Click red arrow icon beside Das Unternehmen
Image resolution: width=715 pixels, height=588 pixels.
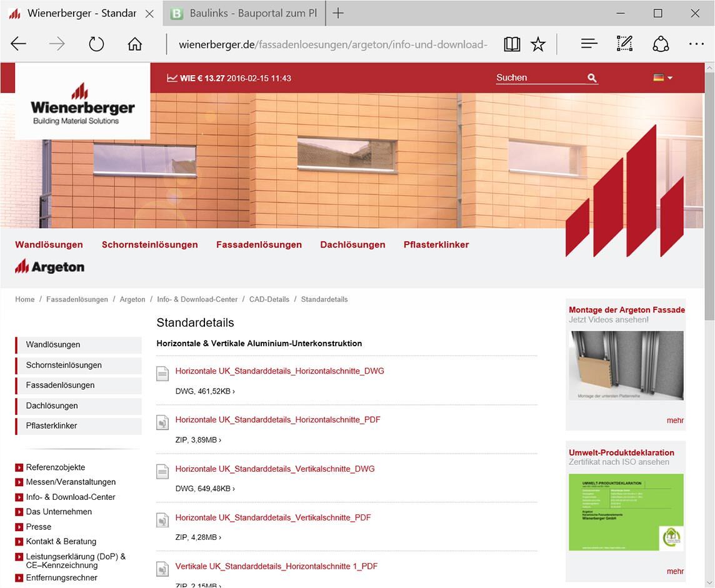point(19,512)
